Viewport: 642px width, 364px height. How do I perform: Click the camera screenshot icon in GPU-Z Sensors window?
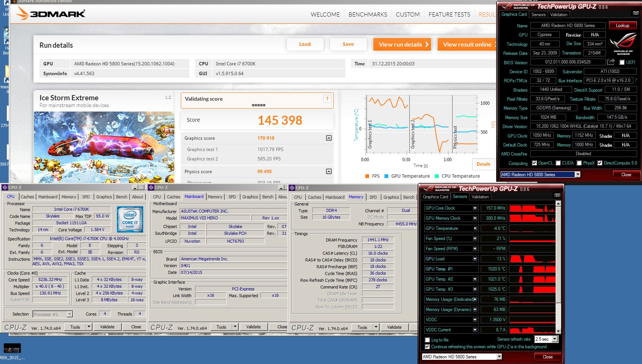pos(557,195)
